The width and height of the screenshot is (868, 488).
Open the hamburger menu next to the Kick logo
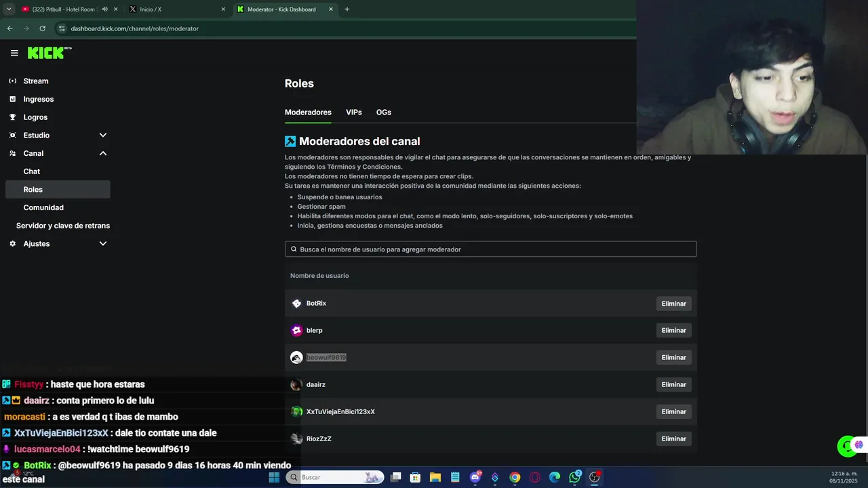click(14, 53)
